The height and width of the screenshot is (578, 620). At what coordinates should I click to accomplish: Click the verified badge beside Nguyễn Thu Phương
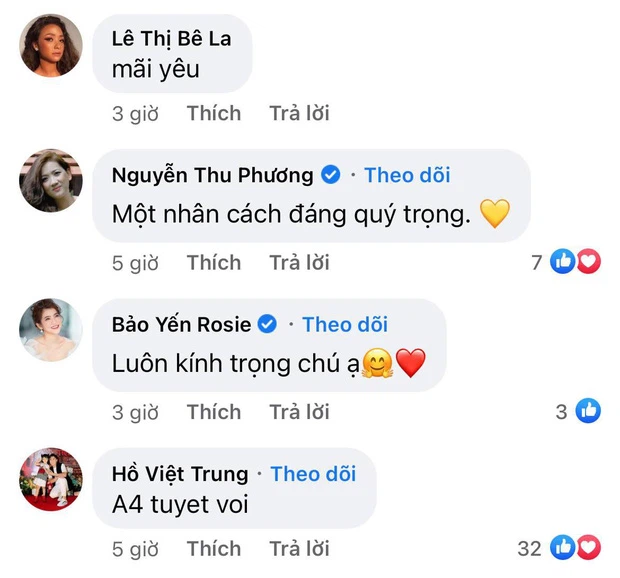point(331,175)
